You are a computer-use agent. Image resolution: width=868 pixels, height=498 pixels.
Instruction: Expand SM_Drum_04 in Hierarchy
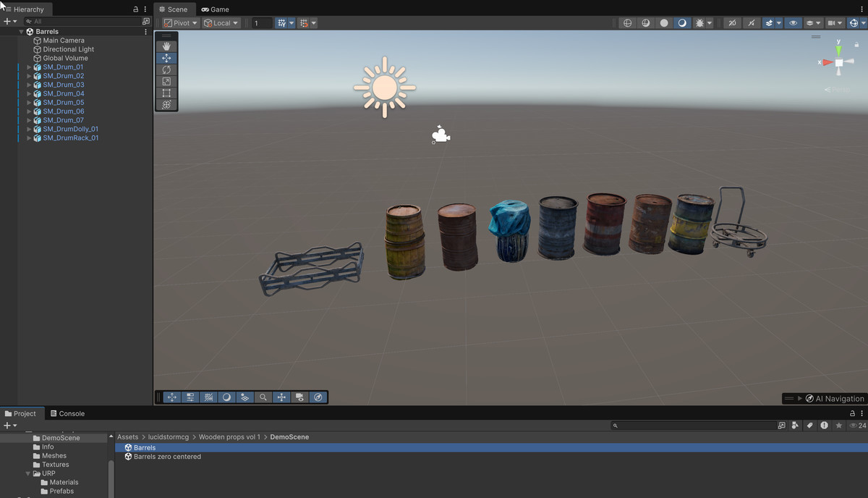[x=30, y=93]
